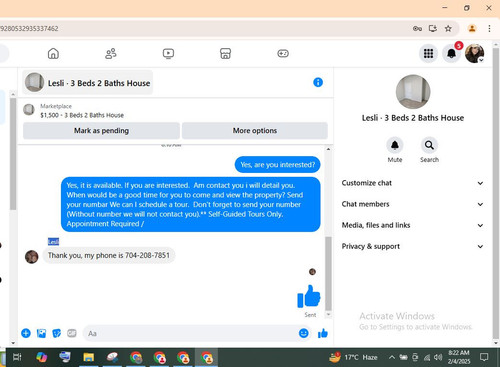Viewport: 500px width, 367px height.
Task: Open the Gaming controller icon
Action: pyautogui.click(x=283, y=53)
